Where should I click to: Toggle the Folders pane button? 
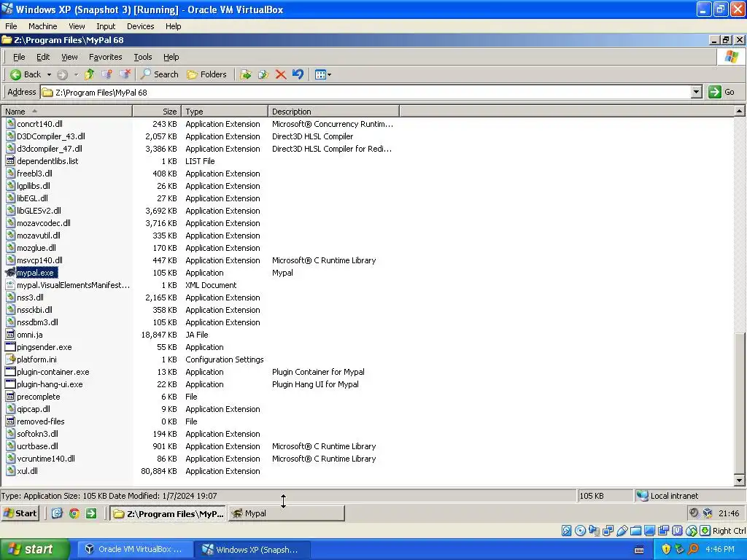tap(206, 74)
